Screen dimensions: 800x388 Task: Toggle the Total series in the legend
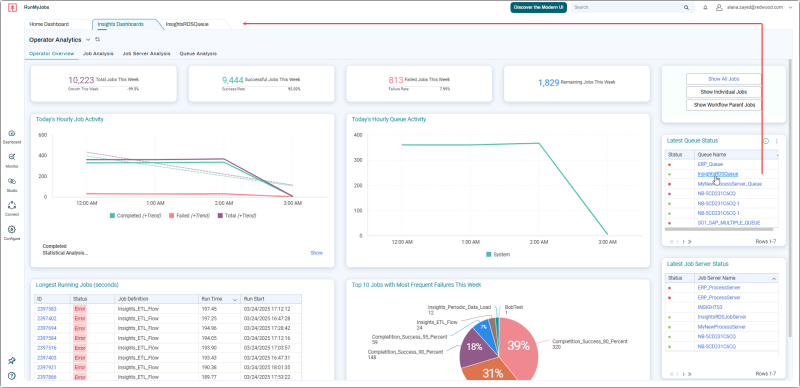point(236,215)
